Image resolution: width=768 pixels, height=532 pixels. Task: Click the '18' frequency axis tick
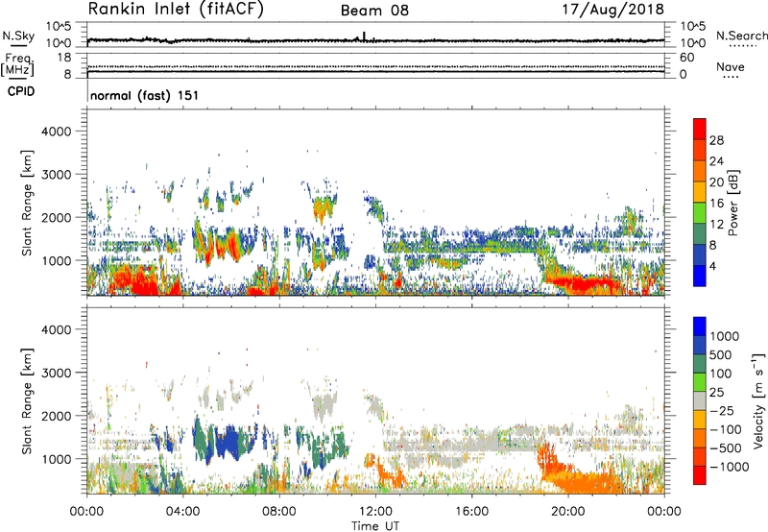64,58
